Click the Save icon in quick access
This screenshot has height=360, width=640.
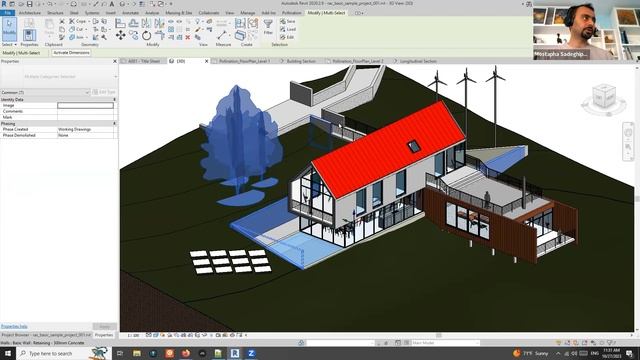pos(30,4)
